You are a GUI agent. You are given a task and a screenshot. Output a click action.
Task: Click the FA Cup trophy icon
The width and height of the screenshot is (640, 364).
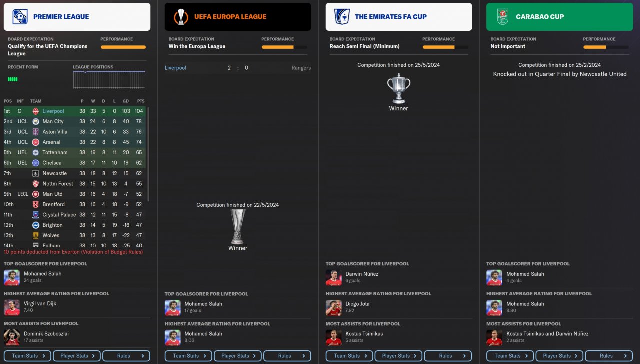pos(399,88)
